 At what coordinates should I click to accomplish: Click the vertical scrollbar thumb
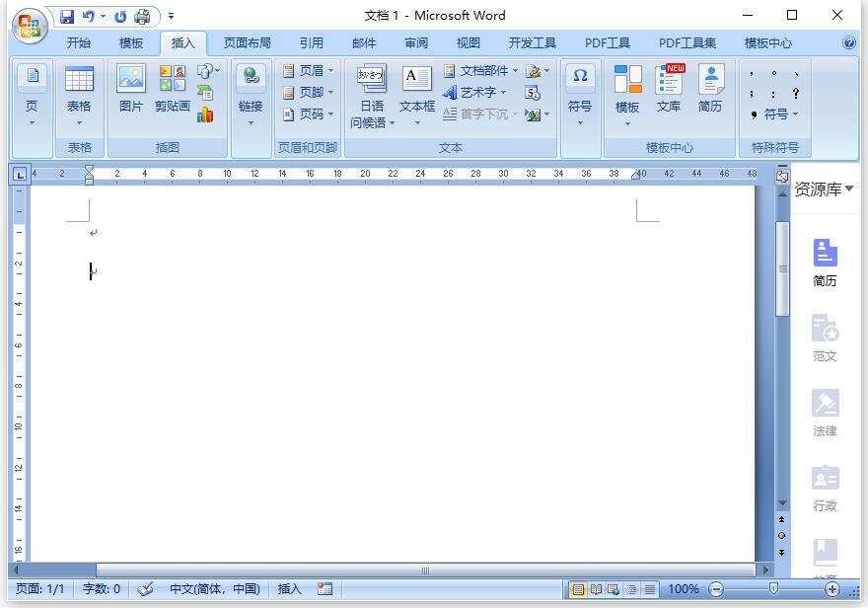pyautogui.click(x=782, y=268)
